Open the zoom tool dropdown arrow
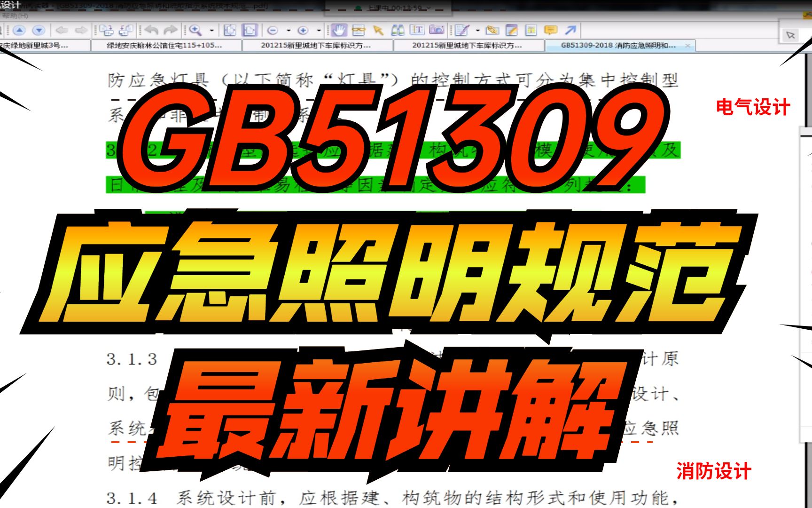This screenshot has height=508, width=812. point(211,31)
